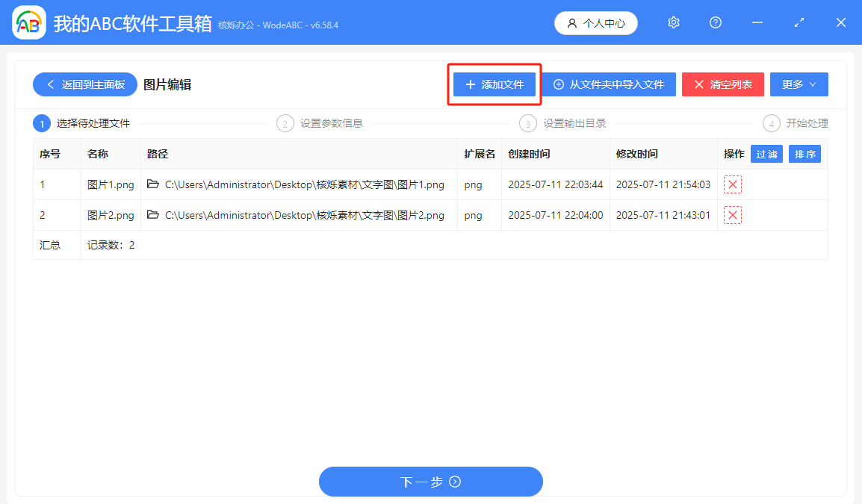Viewport: 862px width, 504px height.
Task: Clear the file list with 清空列表
Action: (x=722, y=84)
